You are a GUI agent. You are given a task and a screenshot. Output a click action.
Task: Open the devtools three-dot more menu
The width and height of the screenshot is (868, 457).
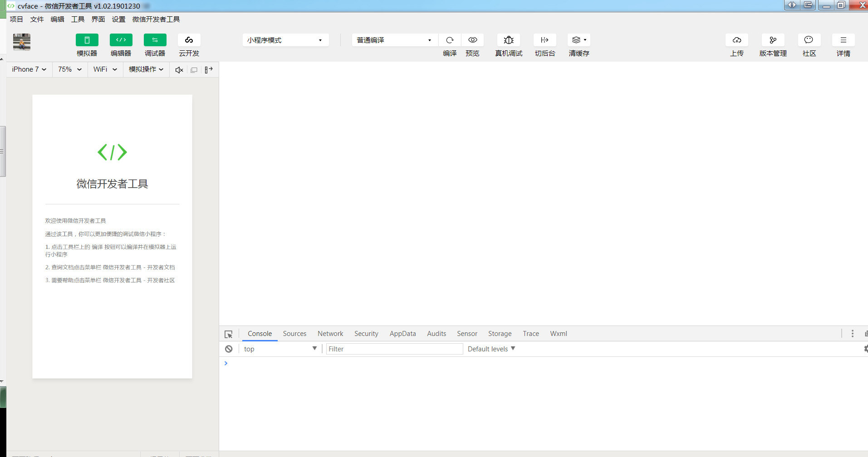click(x=853, y=334)
